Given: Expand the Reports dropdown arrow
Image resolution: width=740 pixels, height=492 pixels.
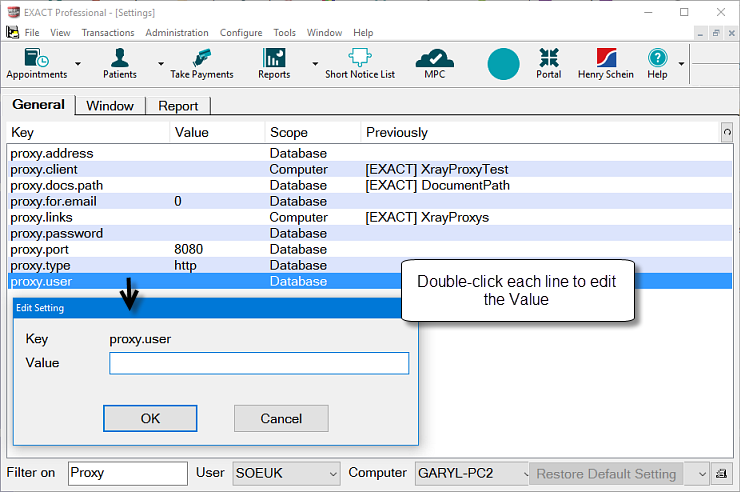Looking at the screenshot, I should click(x=315, y=64).
